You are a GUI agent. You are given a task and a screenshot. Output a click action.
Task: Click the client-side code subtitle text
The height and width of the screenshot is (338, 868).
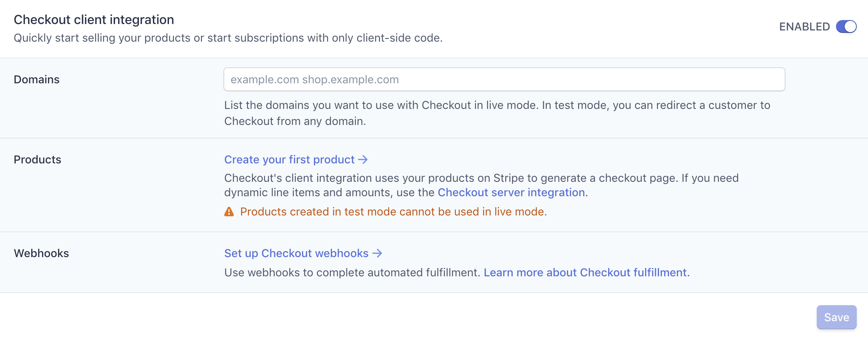[x=228, y=38]
